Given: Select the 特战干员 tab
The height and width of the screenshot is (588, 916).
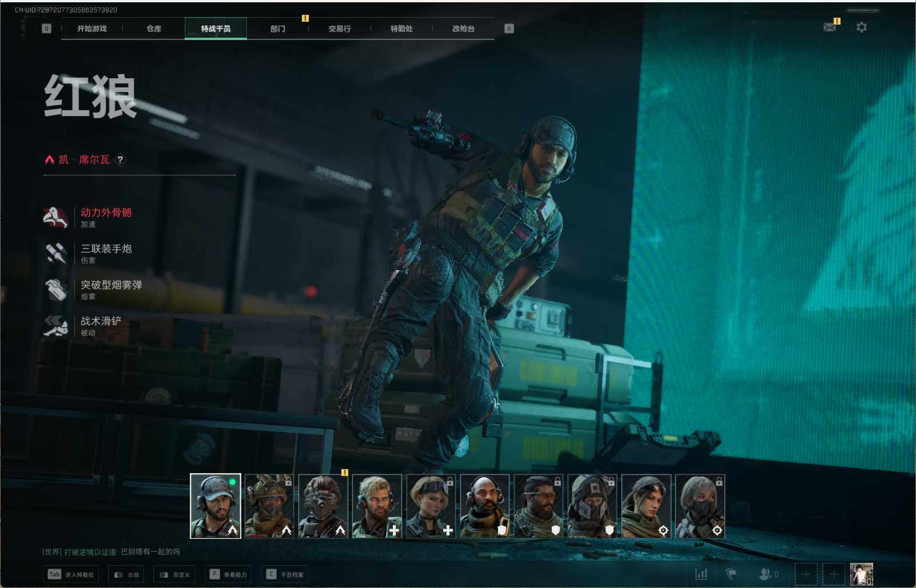Looking at the screenshot, I should pos(216,29).
